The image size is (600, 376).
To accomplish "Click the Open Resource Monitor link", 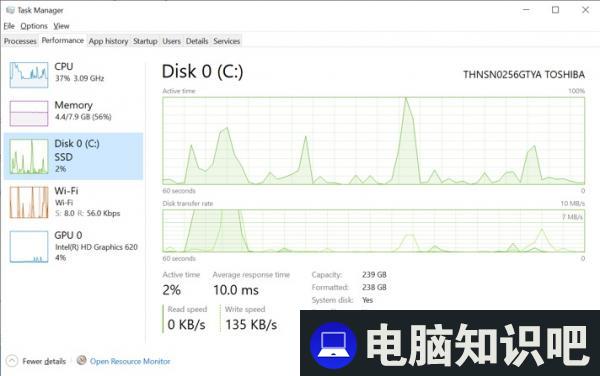I will click(x=130, y=361).
